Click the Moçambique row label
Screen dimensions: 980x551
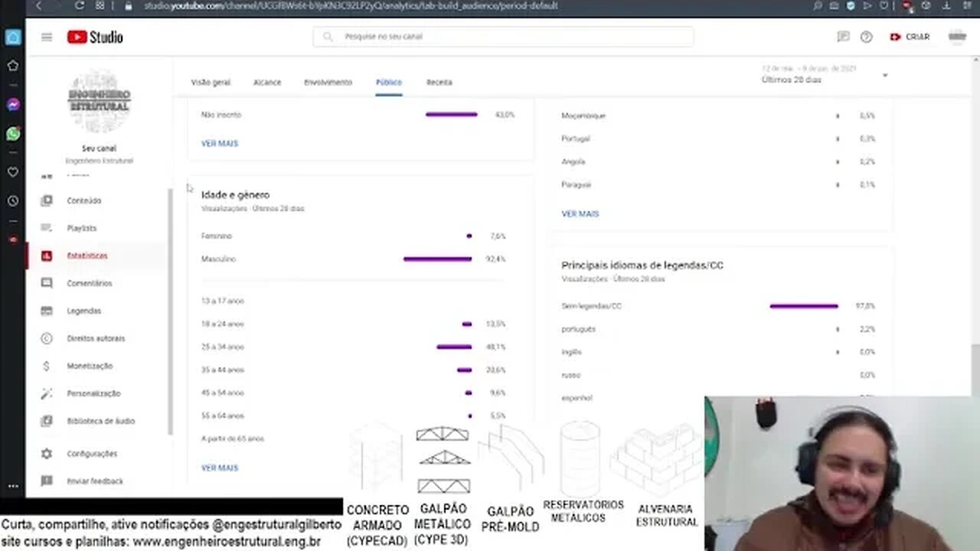583,116
